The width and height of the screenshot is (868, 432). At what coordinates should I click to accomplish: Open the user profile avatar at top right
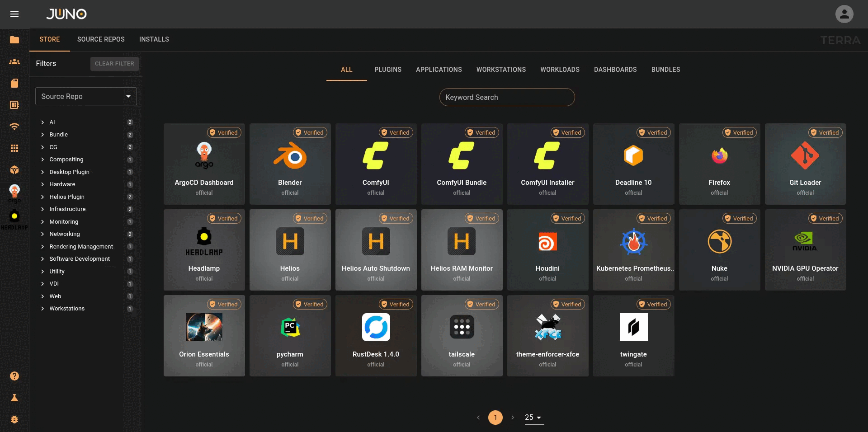tap(844, 14)
